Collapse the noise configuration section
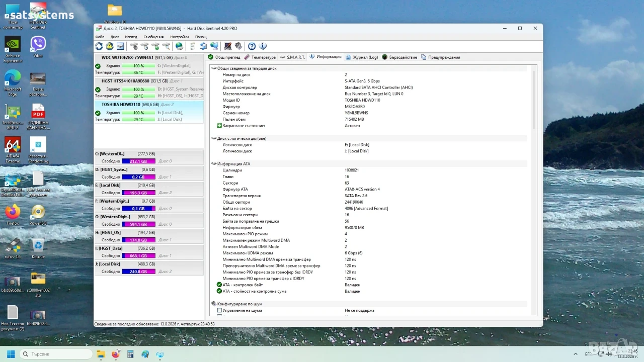 (x=214, y=304)
